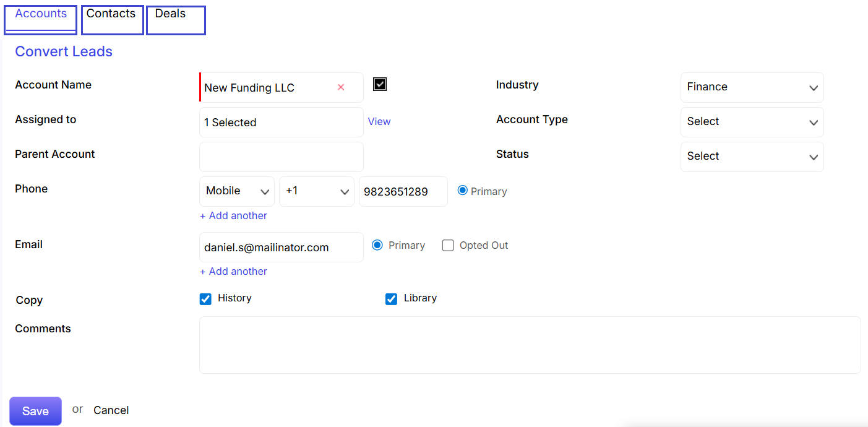Toggle the black checkbox beside Account Name
The height and width of the screenshot is (427, 868).
point(380,84)
